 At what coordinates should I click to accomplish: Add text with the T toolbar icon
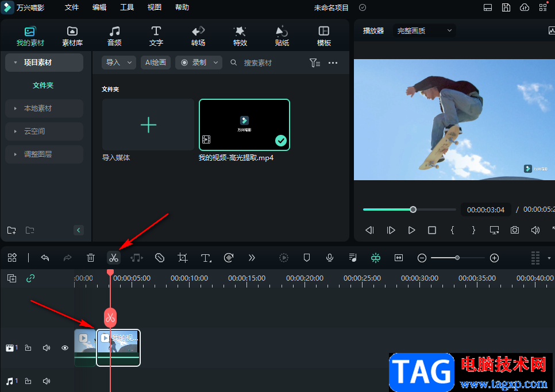pyautogui.click(x=206, y=258)
